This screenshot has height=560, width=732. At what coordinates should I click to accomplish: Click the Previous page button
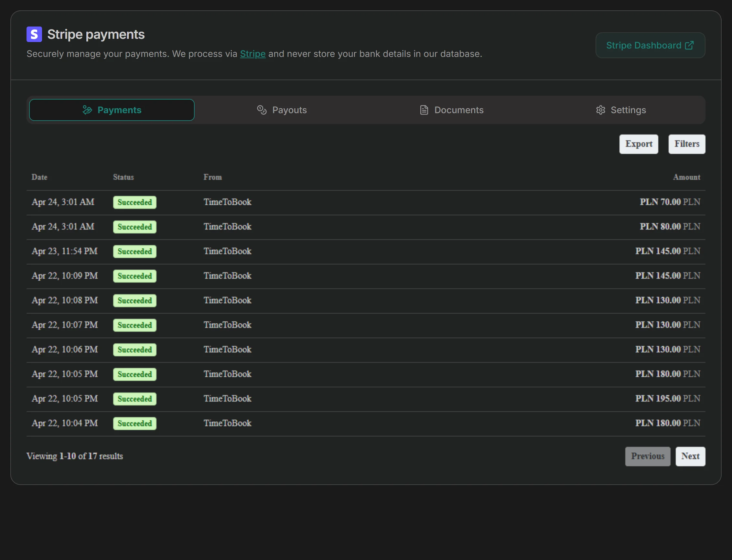click(648, 456)
